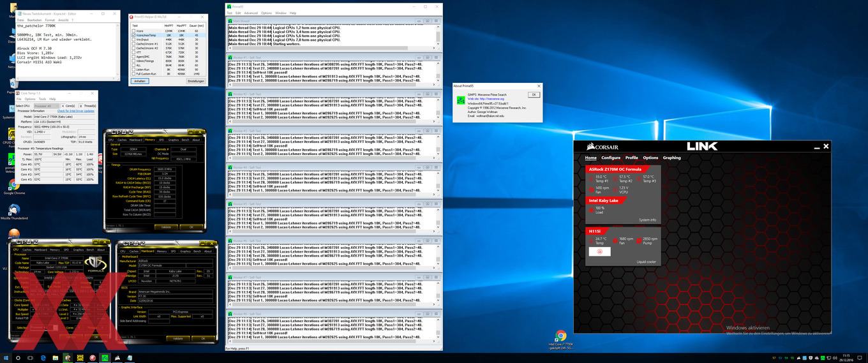Screen dimensions: 868x363
Task: Select the VCPU voltage icon in Corsair Link
Action: [615, 189]
